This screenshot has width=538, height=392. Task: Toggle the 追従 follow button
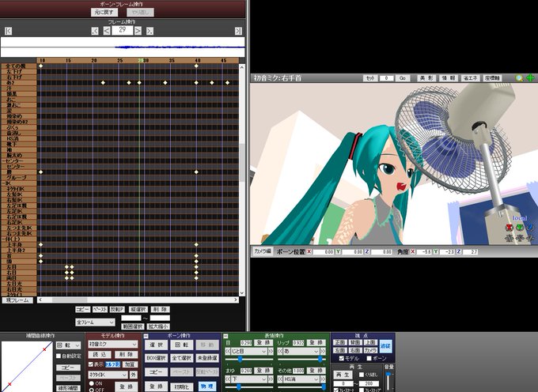385,346
